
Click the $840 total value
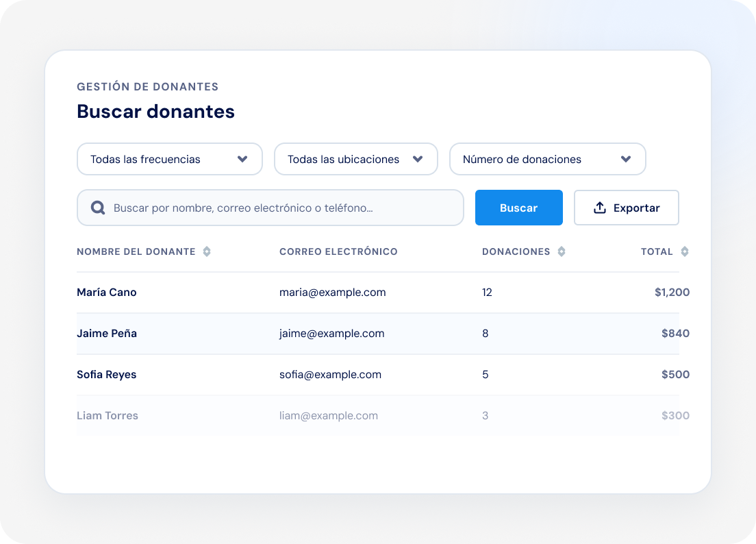(x=675, y=333)
